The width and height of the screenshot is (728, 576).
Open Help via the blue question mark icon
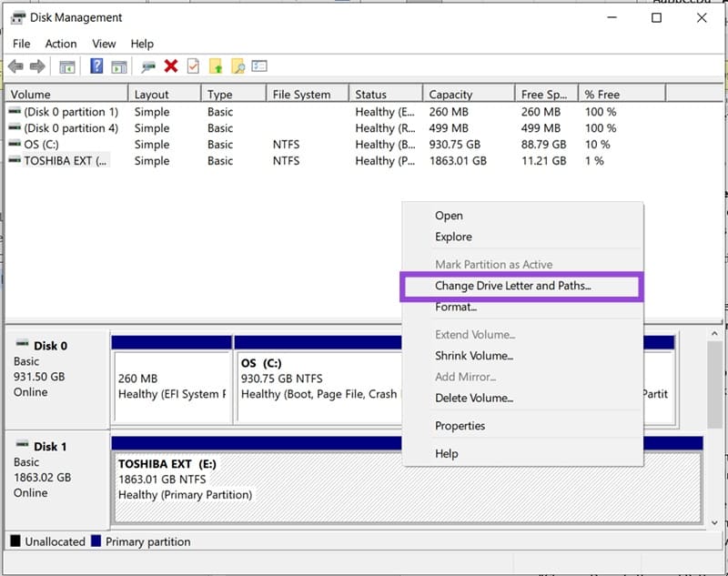point(96,66)
